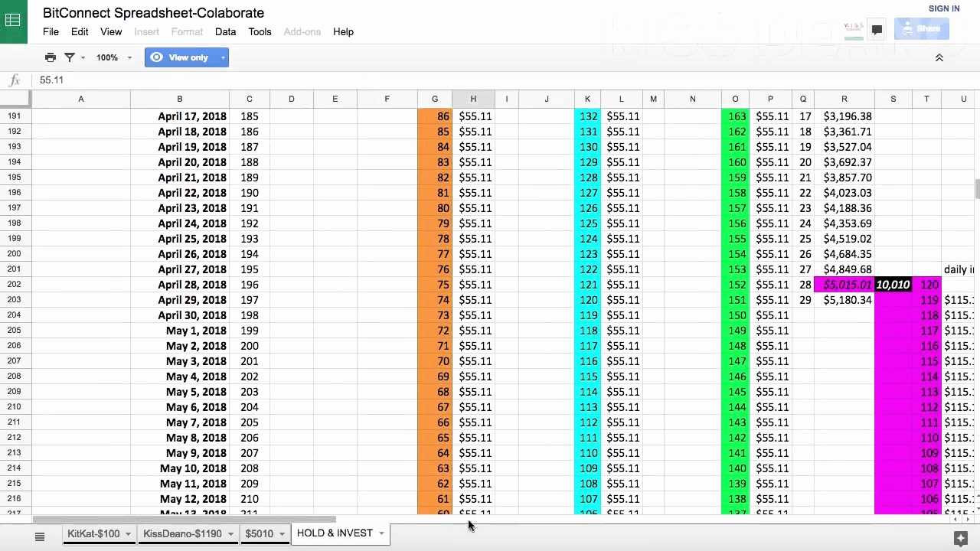Select row 210 header
The image size is (980, 551).
tap(15, 407)
